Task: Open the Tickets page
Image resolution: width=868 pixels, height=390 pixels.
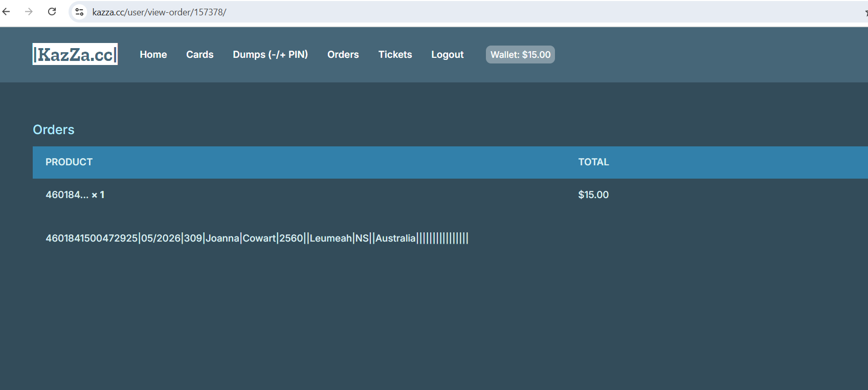Action: (395, 55)
